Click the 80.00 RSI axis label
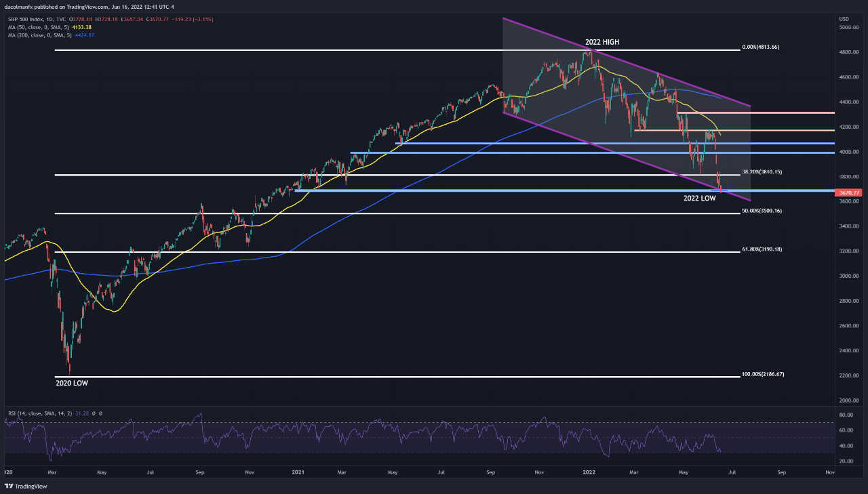 point(848,415)
